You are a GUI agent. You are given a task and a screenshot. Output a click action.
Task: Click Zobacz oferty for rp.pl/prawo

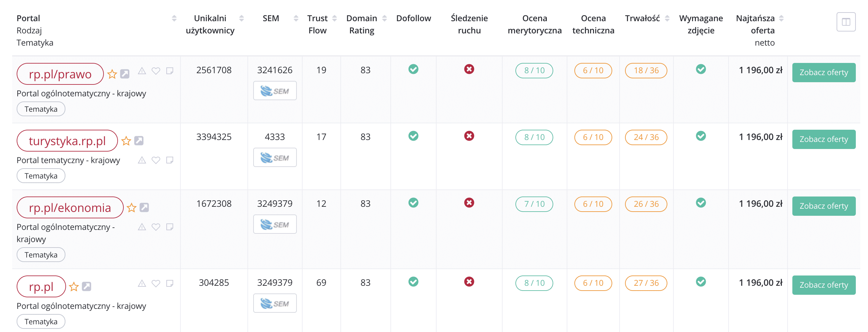pyautogui.click(x=823, y=73)
